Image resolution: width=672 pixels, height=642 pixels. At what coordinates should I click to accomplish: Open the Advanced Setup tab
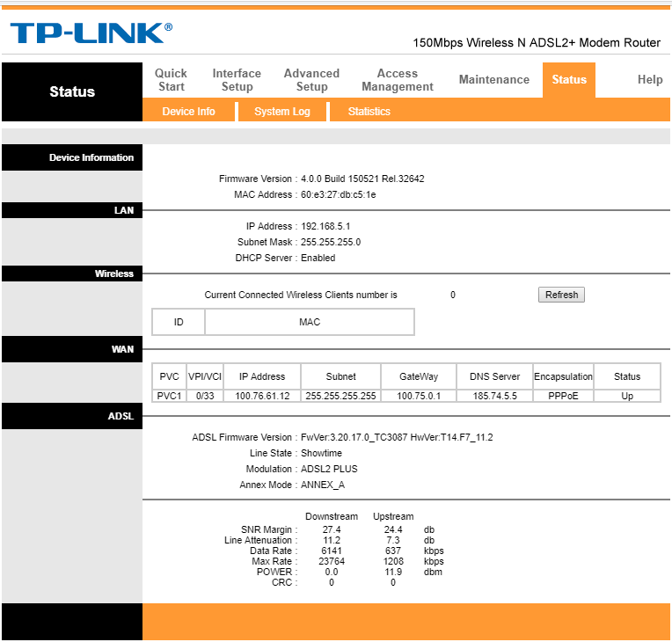click(311, 80)
